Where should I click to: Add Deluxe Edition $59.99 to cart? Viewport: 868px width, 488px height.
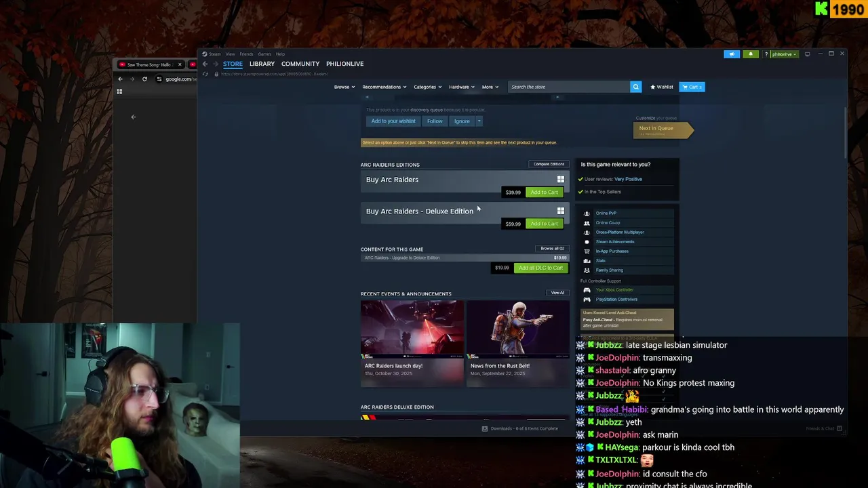click(544, 224)
